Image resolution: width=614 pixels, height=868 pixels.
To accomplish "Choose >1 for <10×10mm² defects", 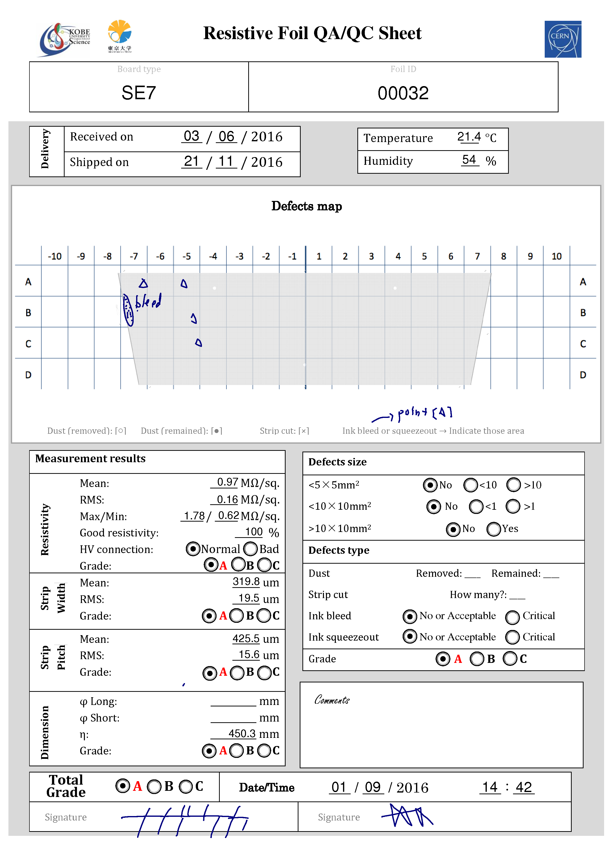I will click(x=513, y=506).
